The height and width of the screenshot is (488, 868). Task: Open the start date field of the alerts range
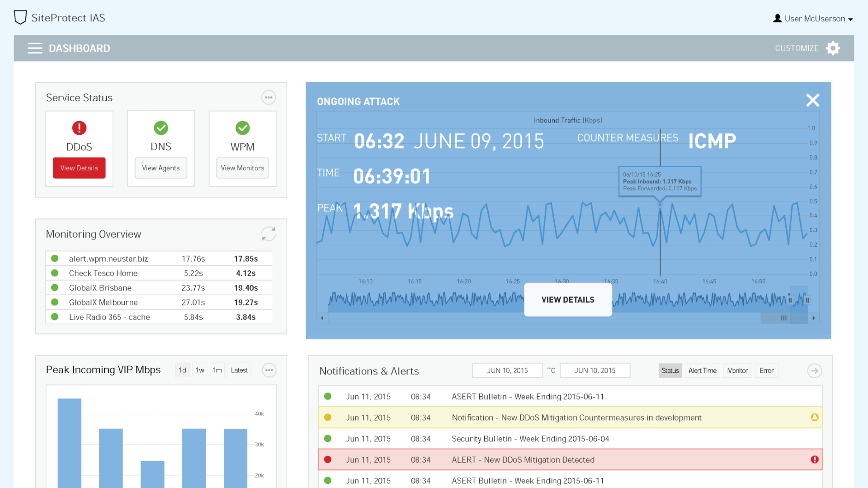[x=507, y=371]
